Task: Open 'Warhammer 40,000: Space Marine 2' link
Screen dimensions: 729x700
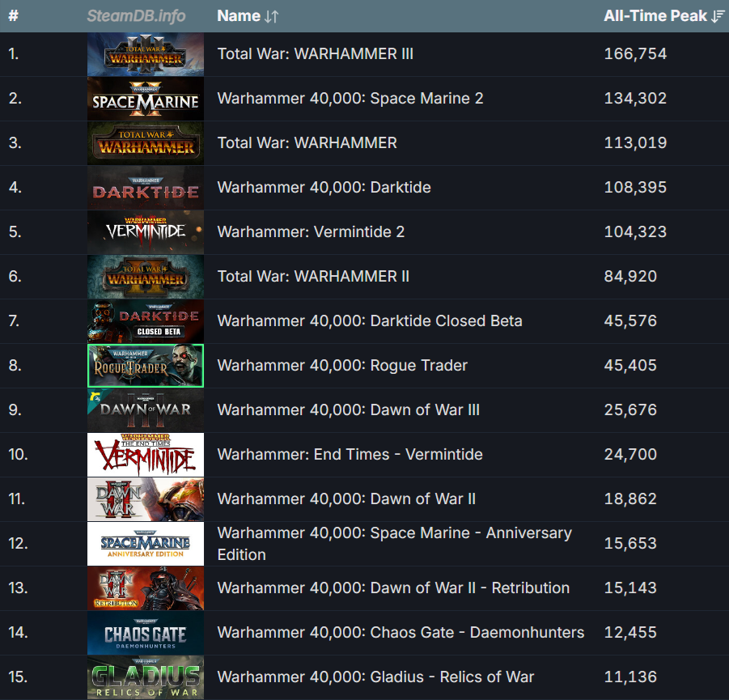Action: [350, 99]
